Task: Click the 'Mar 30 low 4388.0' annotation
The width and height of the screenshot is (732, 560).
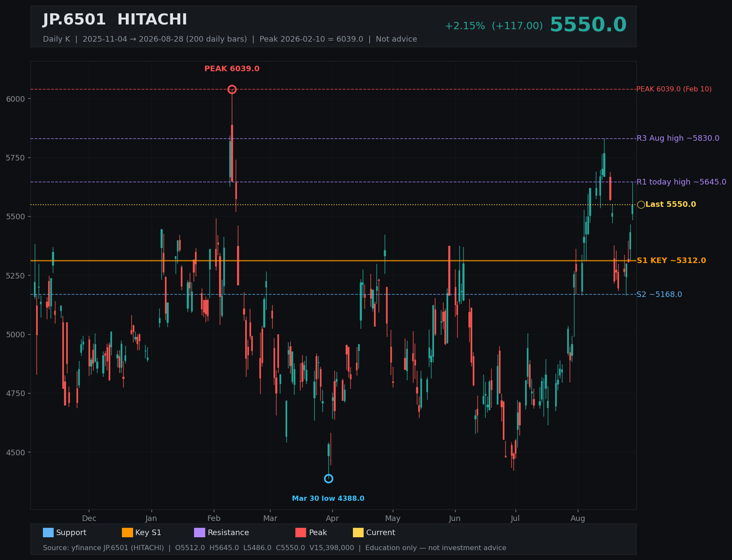Action: [328, 499]
